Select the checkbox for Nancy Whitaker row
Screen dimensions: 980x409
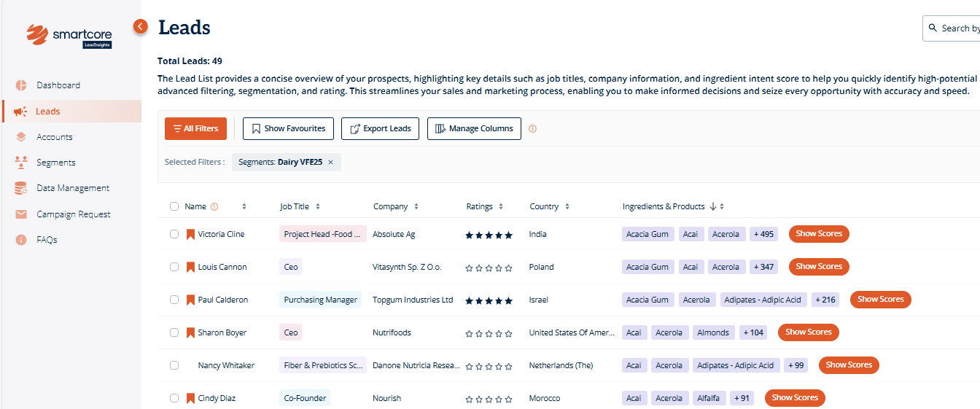click(174, 365)
